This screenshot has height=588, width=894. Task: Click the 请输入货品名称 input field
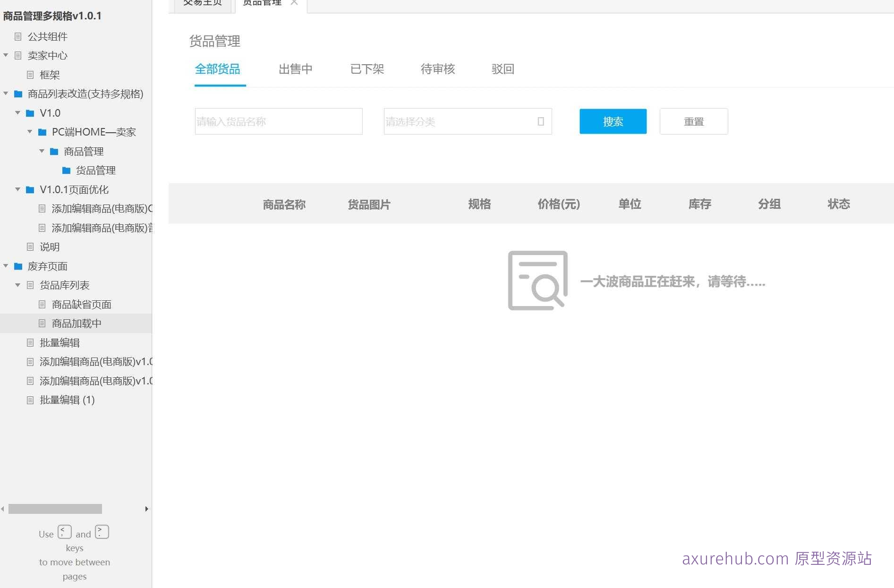(x=278, y=121)
